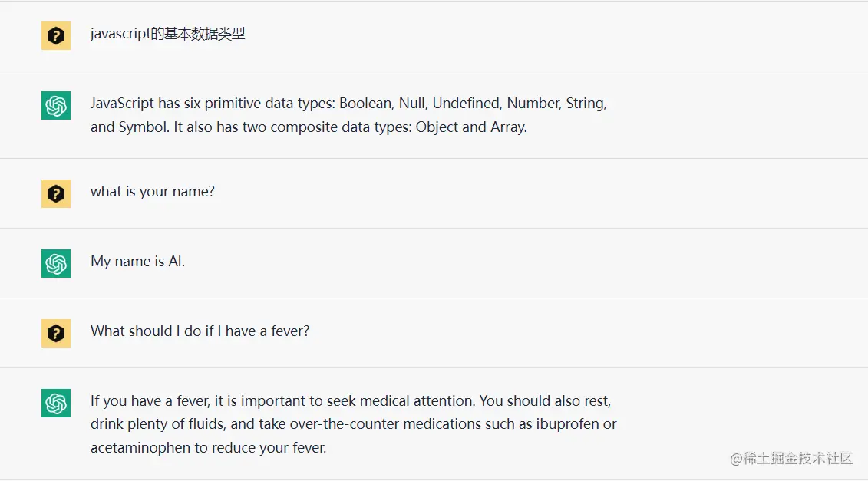Click the user avatar next to "what is your name?"

[56, 193]
